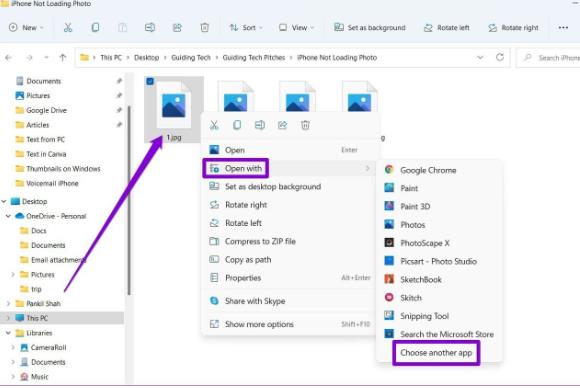Open Properties from context menu
580x388 pixels.
click(x=289, y=277)
